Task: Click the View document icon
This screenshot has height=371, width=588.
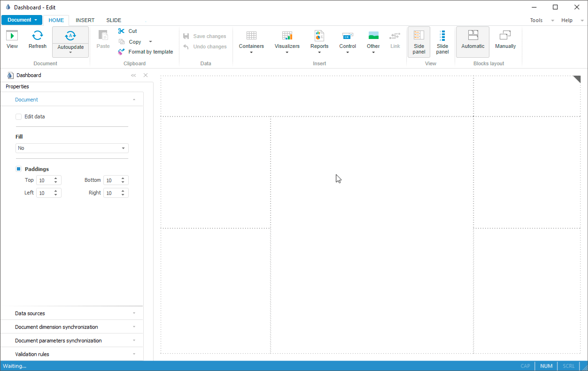Action: pos(12,36)
